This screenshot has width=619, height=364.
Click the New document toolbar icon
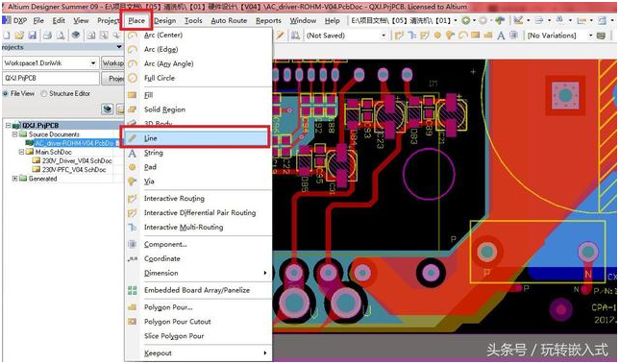[7, 36]
